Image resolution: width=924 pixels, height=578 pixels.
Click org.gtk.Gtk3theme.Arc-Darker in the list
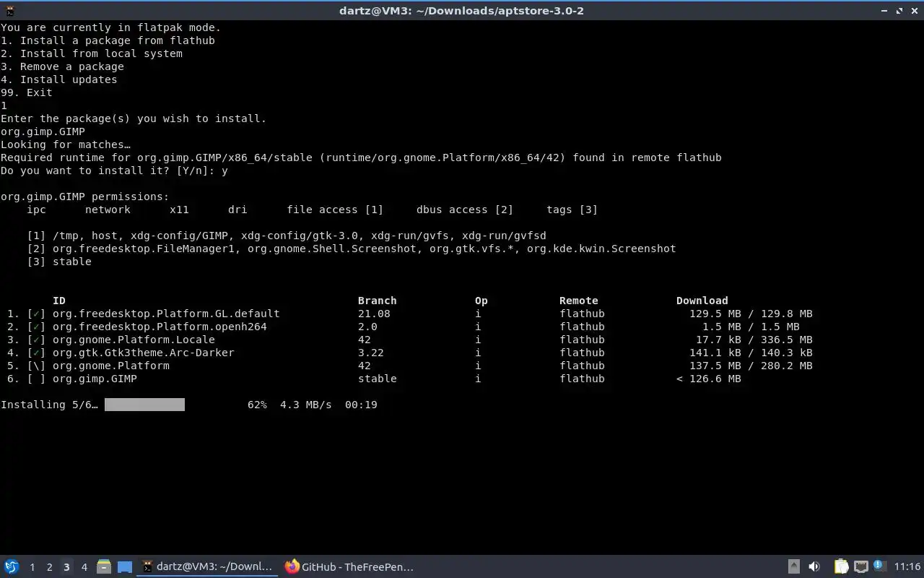tap(144, 353)
